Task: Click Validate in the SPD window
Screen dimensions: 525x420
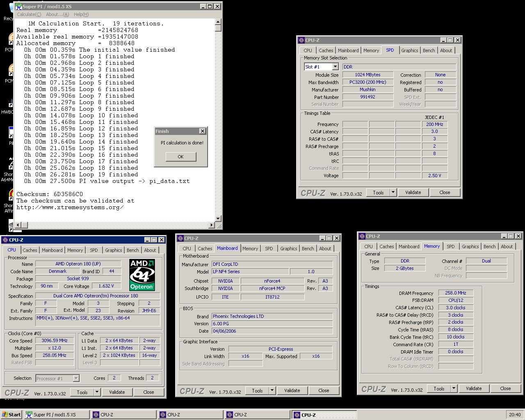Action: click(413, 192)
